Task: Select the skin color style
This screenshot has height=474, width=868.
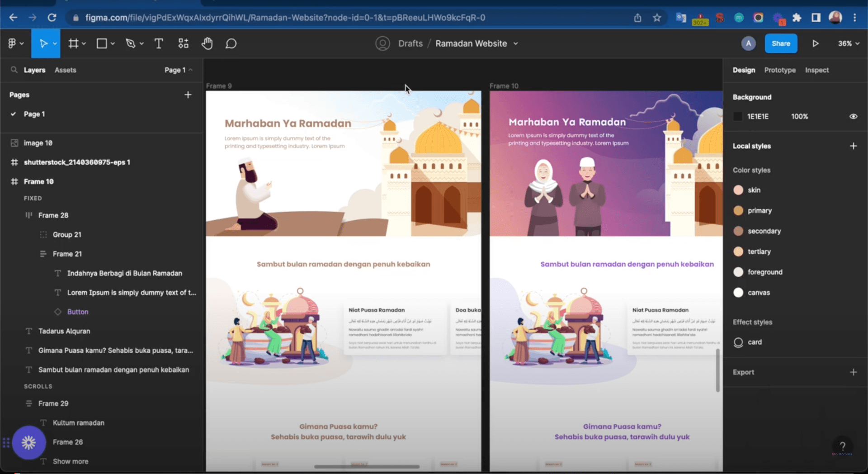Action: click(x=746, y=190)
